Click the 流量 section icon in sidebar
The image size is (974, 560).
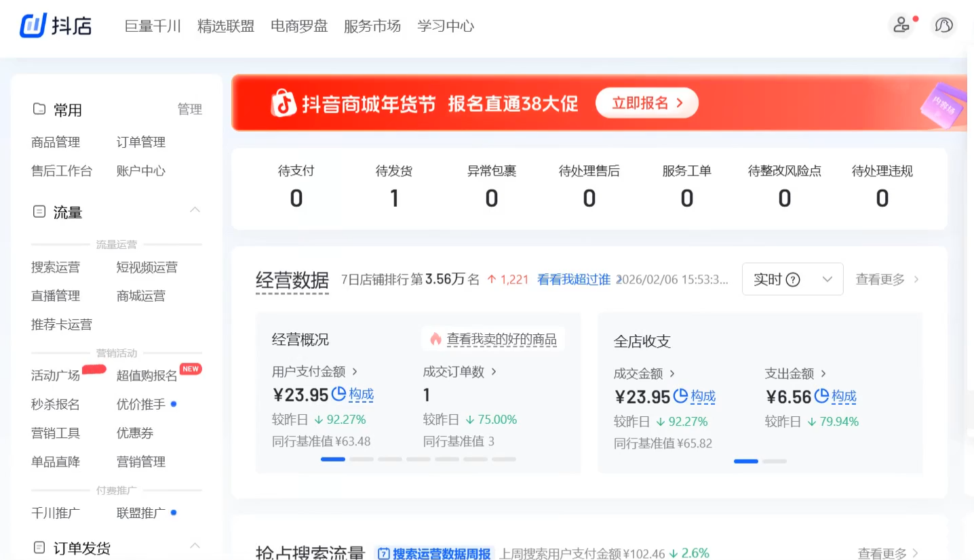pos(39,212)
